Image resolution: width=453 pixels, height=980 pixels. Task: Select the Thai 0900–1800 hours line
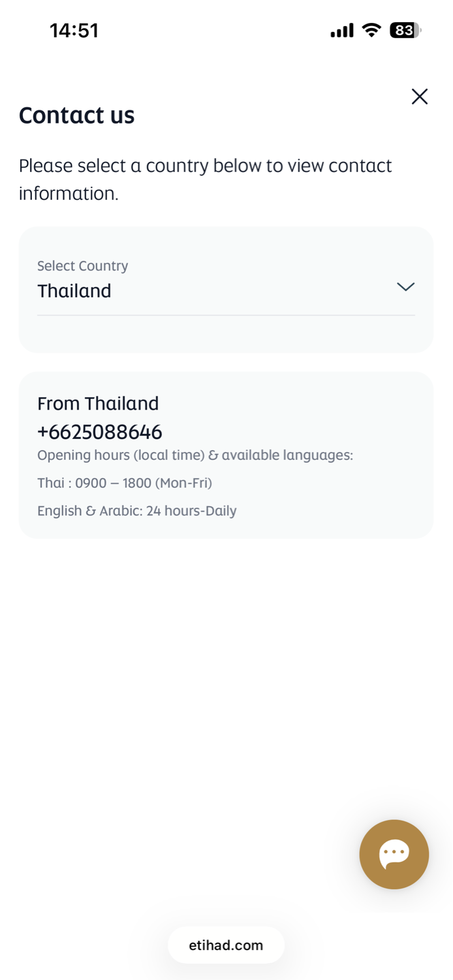point(125,483)
